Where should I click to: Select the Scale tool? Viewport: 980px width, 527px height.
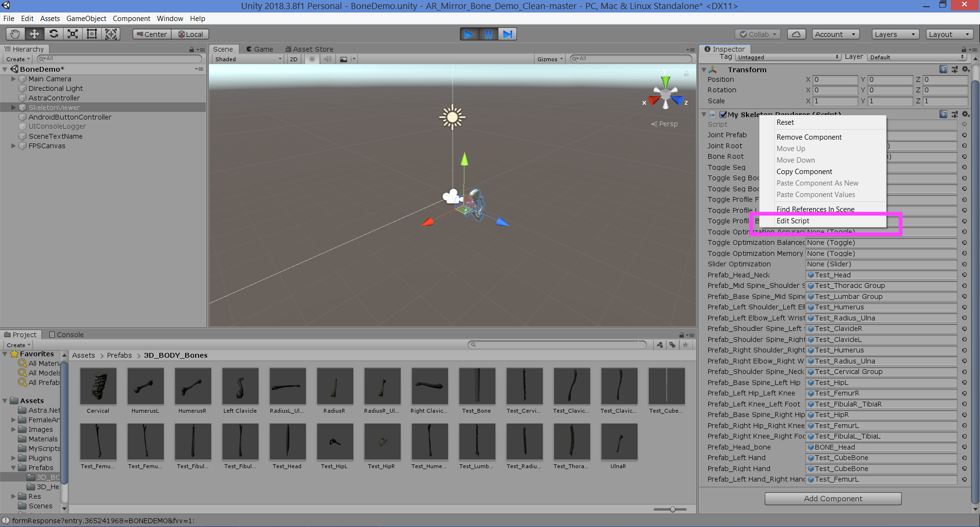coord(73,34)
